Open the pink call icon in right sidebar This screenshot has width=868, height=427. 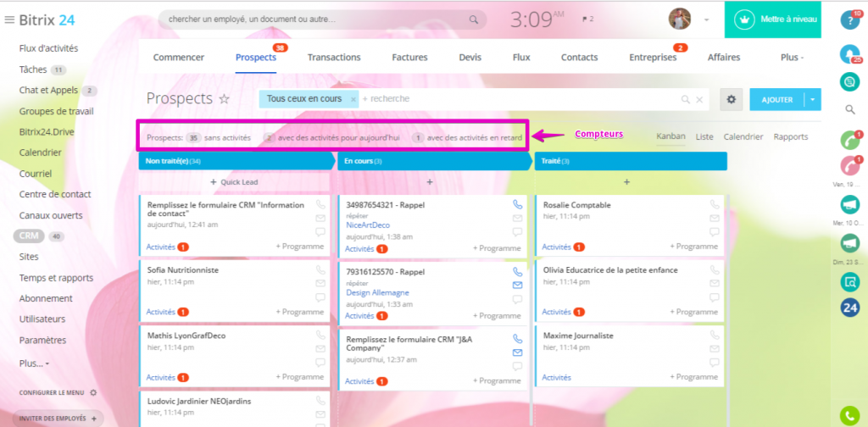tap(849, 166)
